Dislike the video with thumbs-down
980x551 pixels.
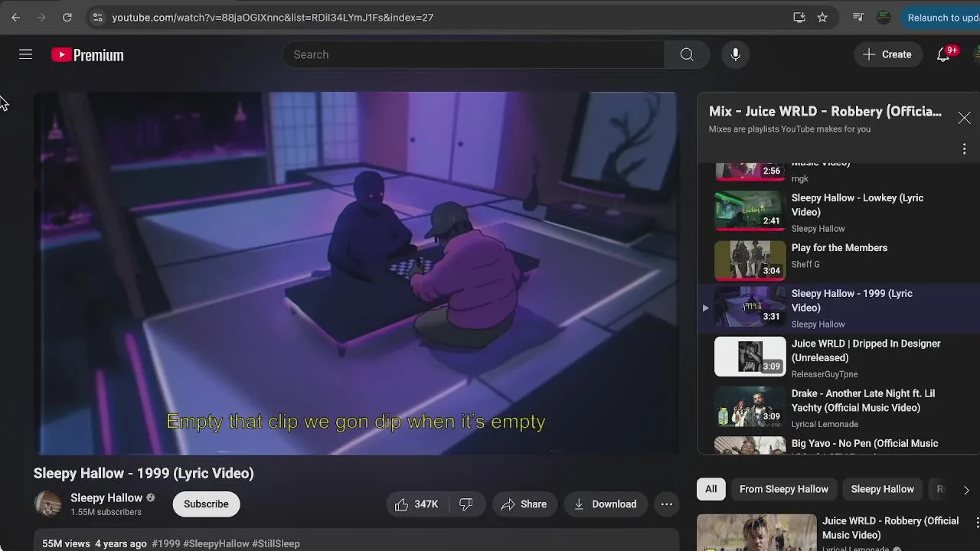465,504
